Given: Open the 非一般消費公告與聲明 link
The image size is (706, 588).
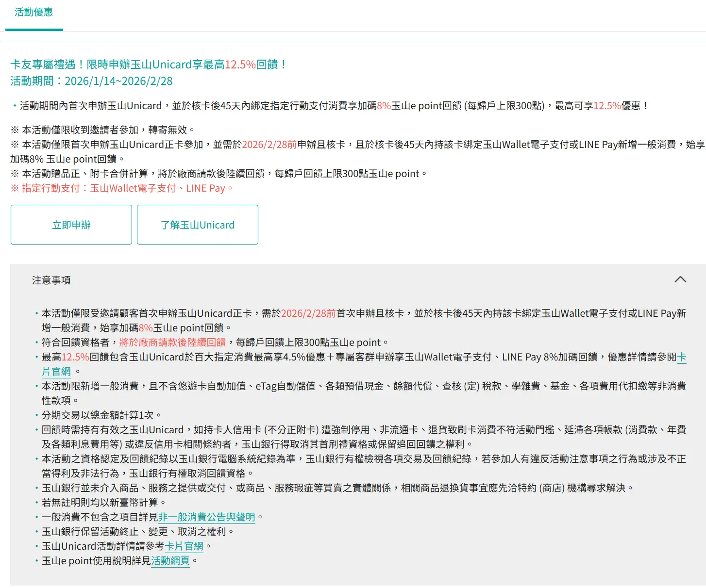Looking at the screenshot, I should click(206, 517).
